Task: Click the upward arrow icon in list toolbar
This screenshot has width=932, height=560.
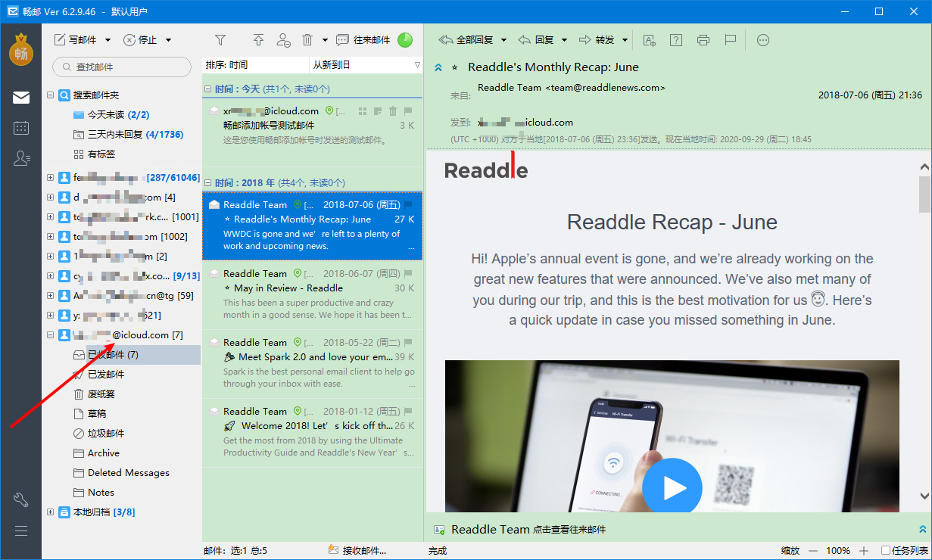Action: pyautogui.click(x=259, y=40)
